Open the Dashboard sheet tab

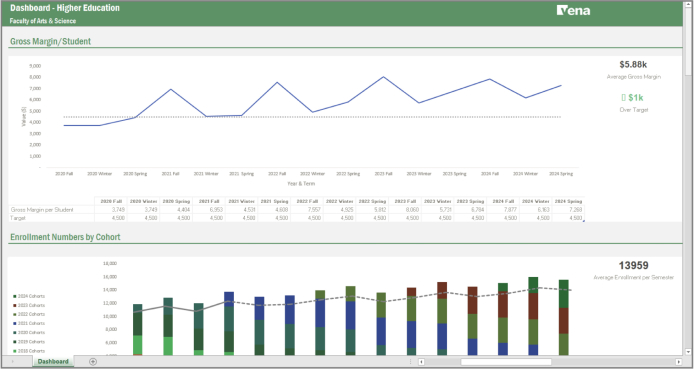coord(53,361)
